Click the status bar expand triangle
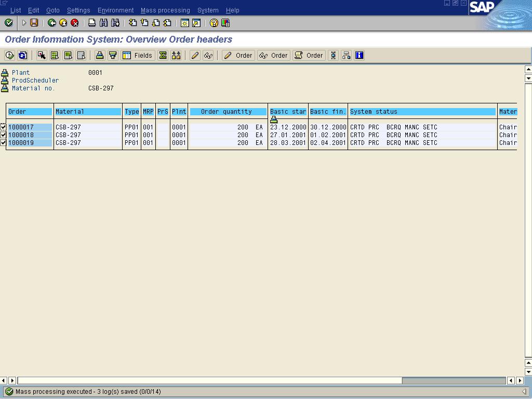The image size is (532, 399). [524, 392]
